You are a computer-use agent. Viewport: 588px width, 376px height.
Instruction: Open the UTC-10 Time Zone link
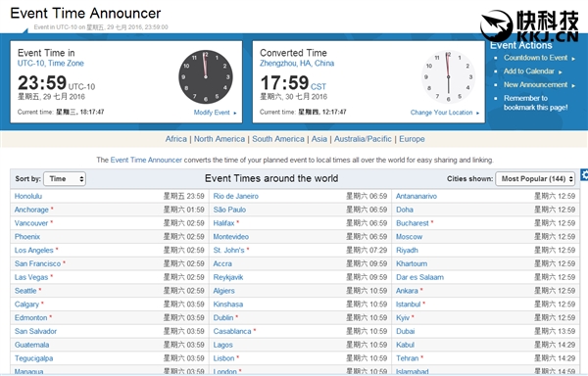coord(51,64)
